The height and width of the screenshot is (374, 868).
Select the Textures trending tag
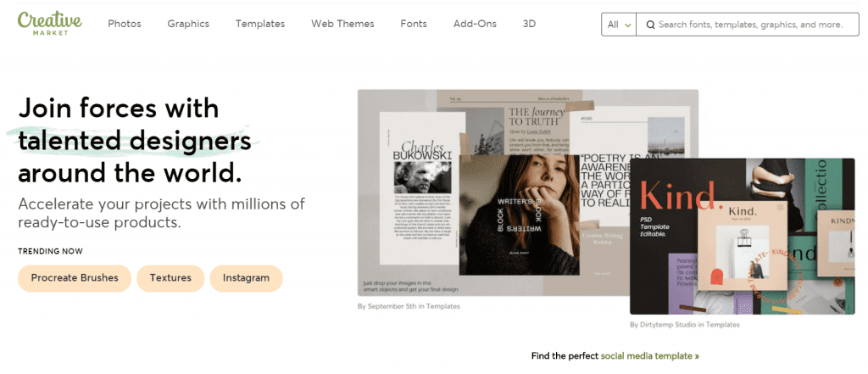point(170,278)
